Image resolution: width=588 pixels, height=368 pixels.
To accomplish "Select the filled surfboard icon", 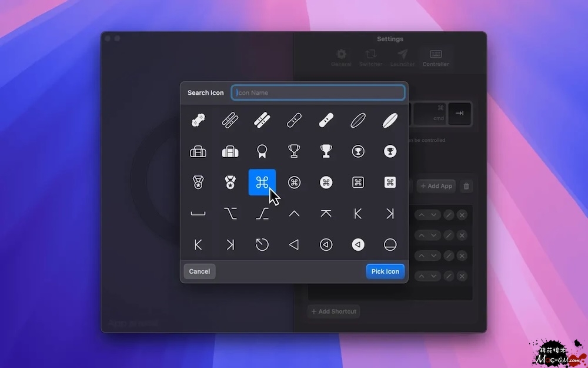I will click(390, 120).
